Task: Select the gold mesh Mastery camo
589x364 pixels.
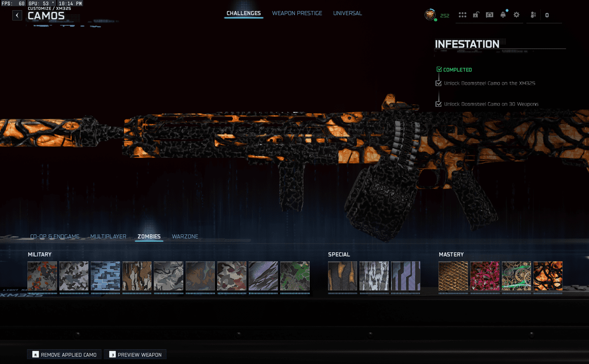Action: [x=453, y=276]
